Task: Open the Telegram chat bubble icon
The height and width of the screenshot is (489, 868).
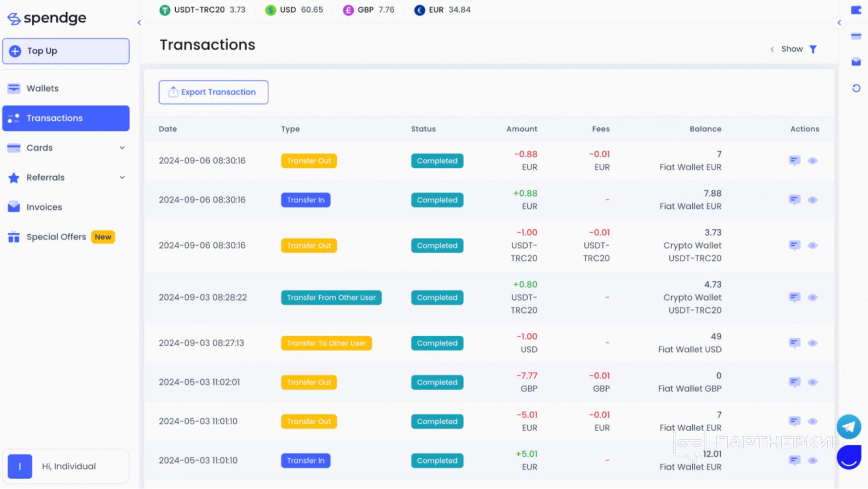Action: point(849,427)
